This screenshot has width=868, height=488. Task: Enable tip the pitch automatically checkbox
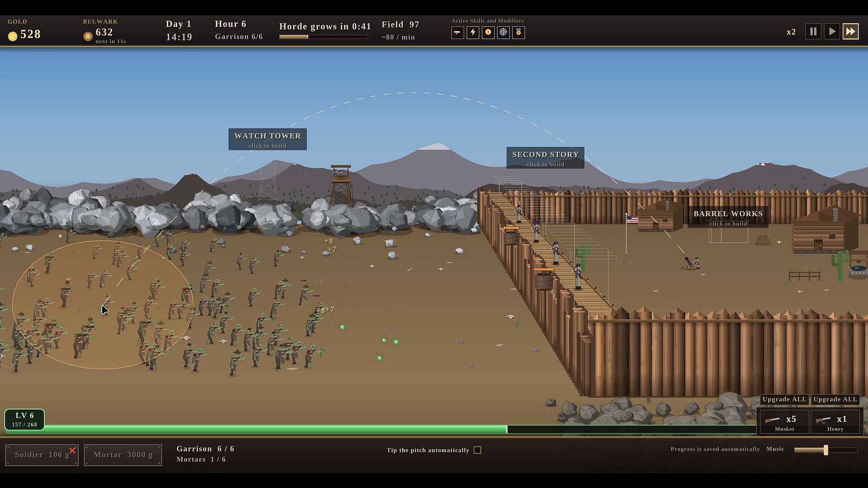[477, 450]
